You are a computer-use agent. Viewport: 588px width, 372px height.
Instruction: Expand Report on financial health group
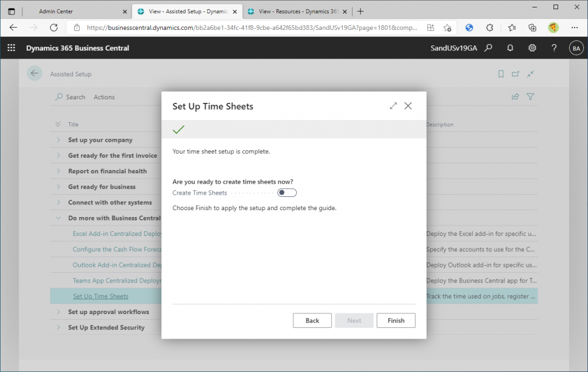click(58, 171)
